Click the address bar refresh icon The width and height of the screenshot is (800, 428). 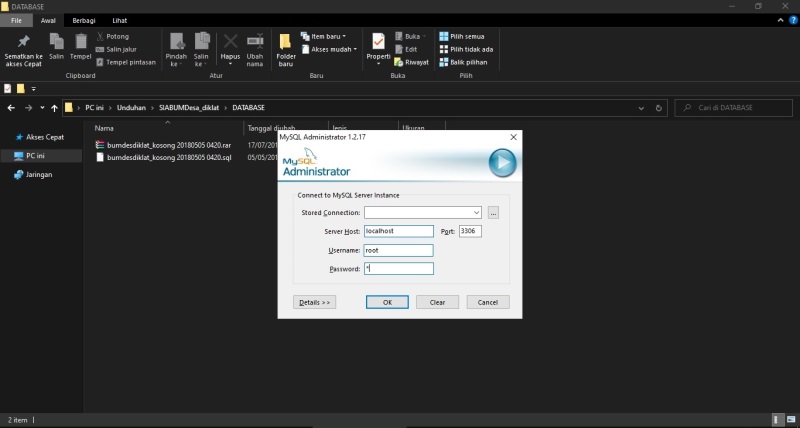click(659, 108)
